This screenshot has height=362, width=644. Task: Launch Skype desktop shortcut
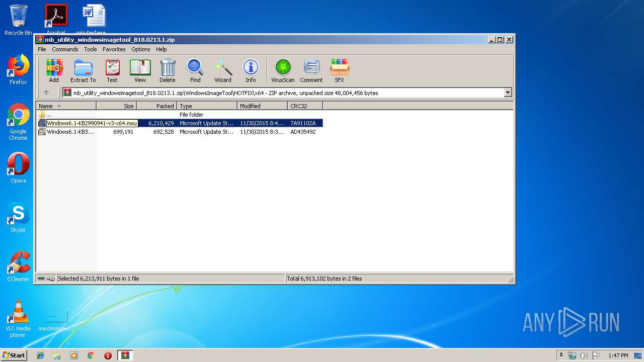(x=18, y=217)
